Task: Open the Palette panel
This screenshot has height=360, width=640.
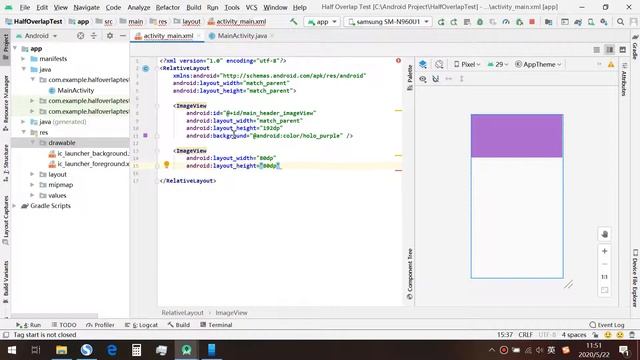Action: tap(410, 78)
